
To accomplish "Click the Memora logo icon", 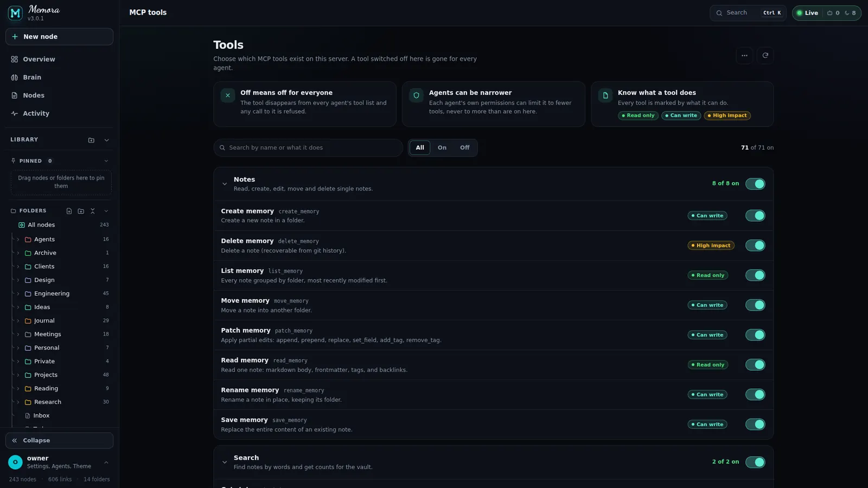I will (15, 13).
